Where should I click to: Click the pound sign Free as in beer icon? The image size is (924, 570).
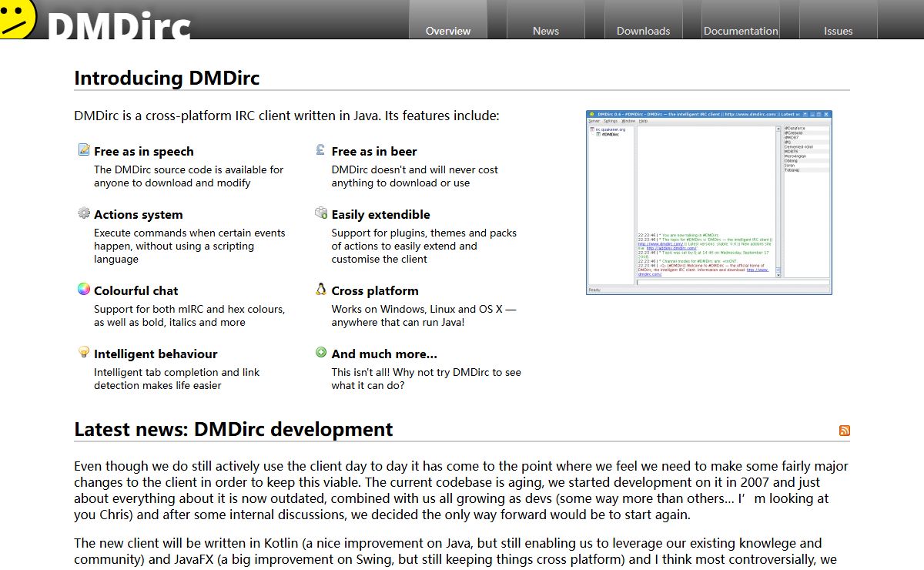321,150
